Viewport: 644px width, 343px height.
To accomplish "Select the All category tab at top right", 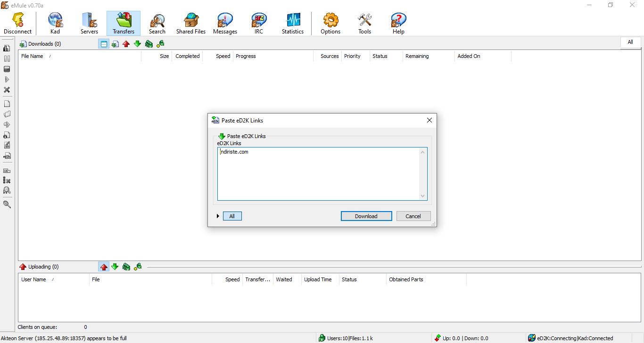I will [630, 42].
